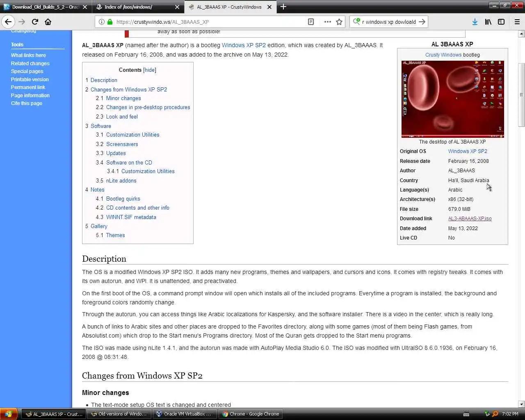
Task: Close the AL_3BAAAS XP tab
Action: [269, 7]
